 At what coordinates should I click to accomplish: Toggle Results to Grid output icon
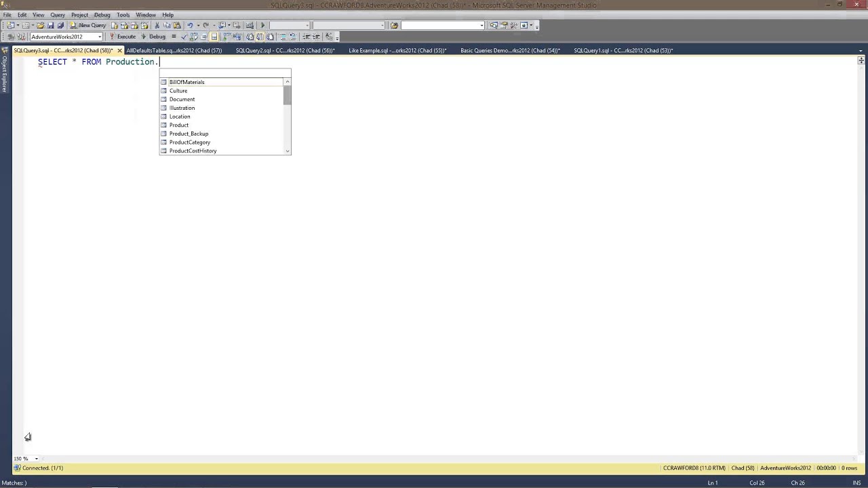pos(260,37)
